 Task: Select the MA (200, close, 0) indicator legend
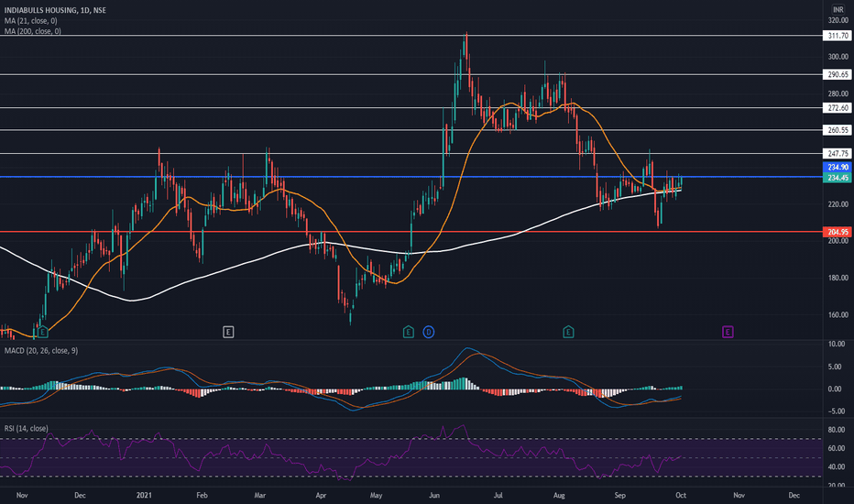pos(33,31)
